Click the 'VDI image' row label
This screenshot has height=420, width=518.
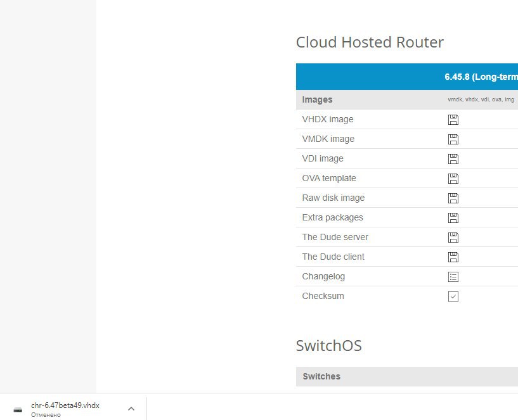(323, 158)
